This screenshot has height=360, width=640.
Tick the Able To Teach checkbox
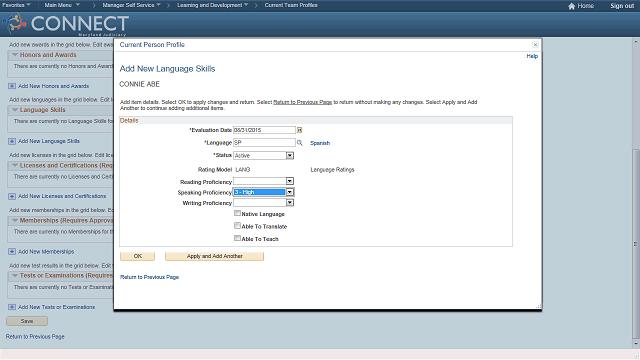click(x=237, y=238)
